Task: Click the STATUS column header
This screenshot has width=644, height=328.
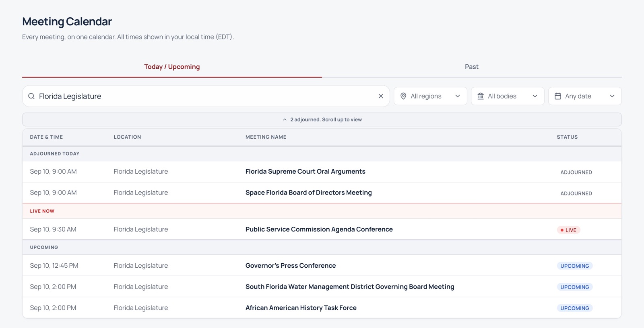Action: tap(567, 137)
